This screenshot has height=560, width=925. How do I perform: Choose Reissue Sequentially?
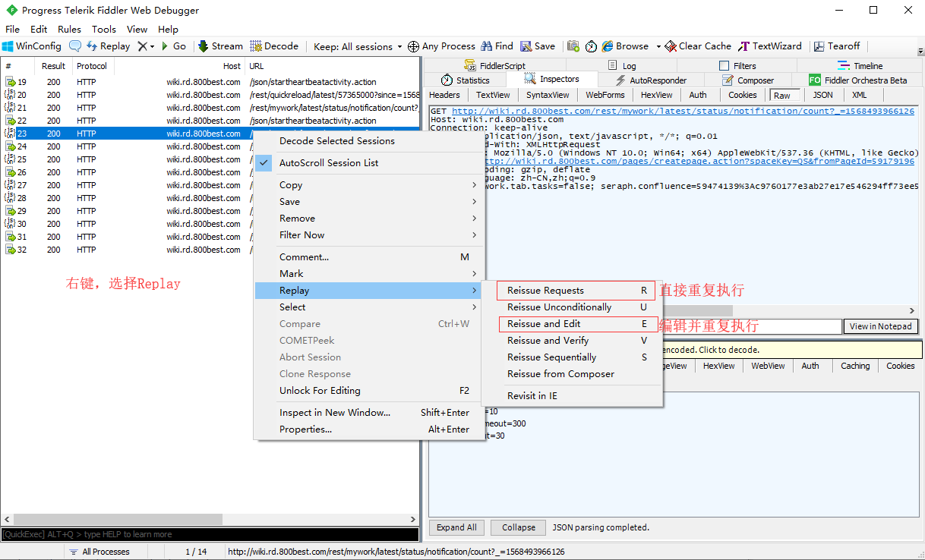pos(573,357)
